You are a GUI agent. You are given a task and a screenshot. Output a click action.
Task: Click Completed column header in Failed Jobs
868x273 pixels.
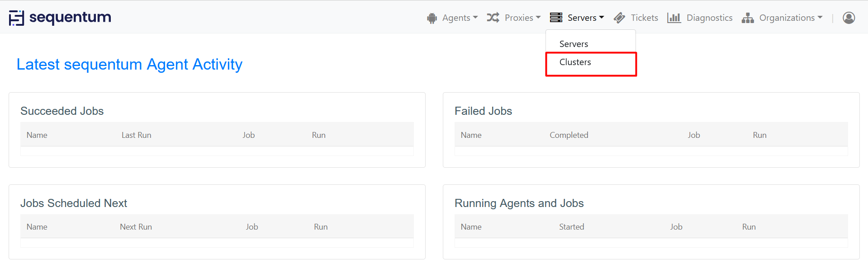(x=569, y=135)
